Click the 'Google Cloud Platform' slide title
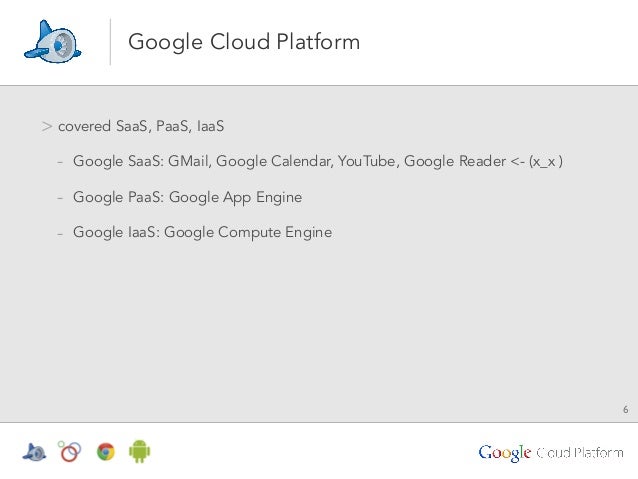 244,43
